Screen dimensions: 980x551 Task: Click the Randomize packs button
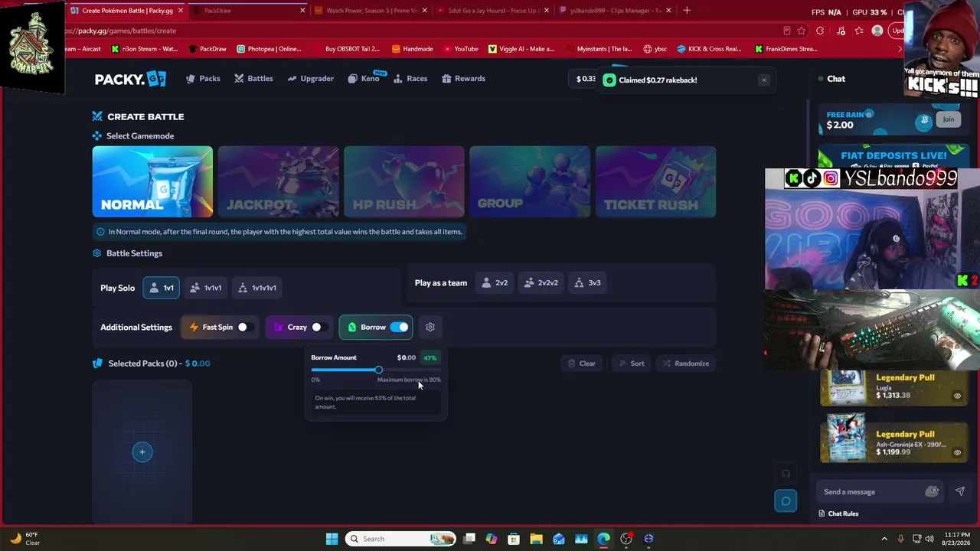click(685, 364)
